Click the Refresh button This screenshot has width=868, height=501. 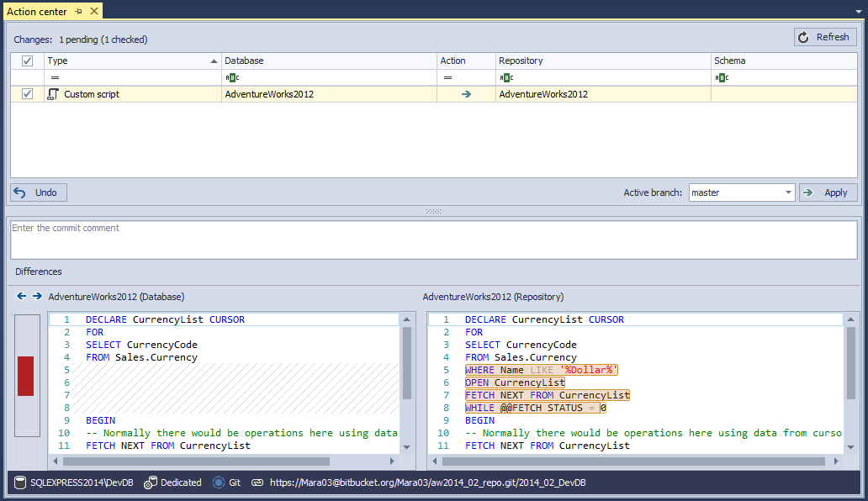(x=824, y=37)
